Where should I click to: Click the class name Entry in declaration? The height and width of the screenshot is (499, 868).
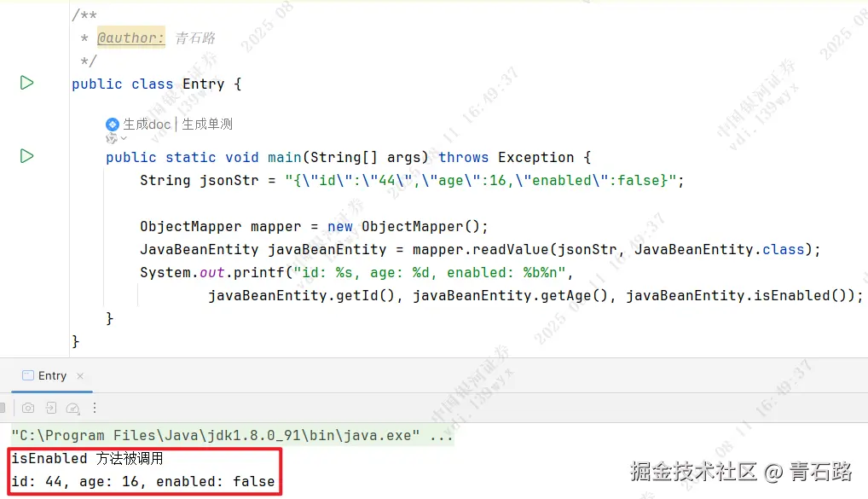[203, 84]
